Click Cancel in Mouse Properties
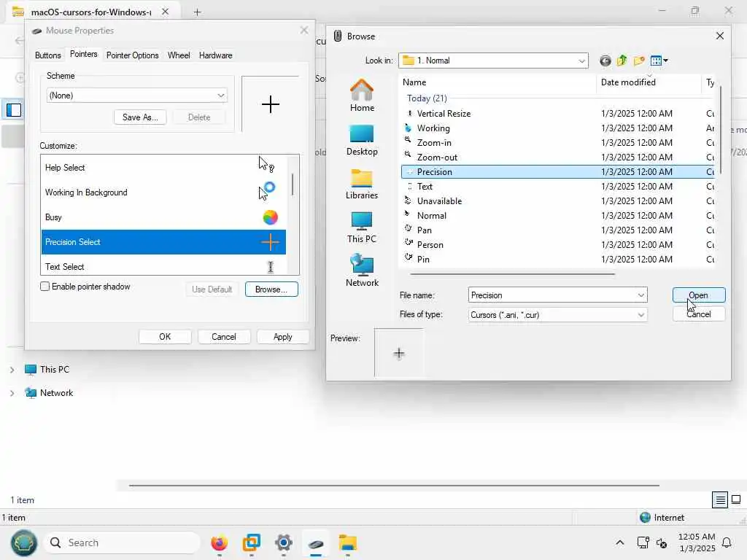 click(x=223, y=337)
